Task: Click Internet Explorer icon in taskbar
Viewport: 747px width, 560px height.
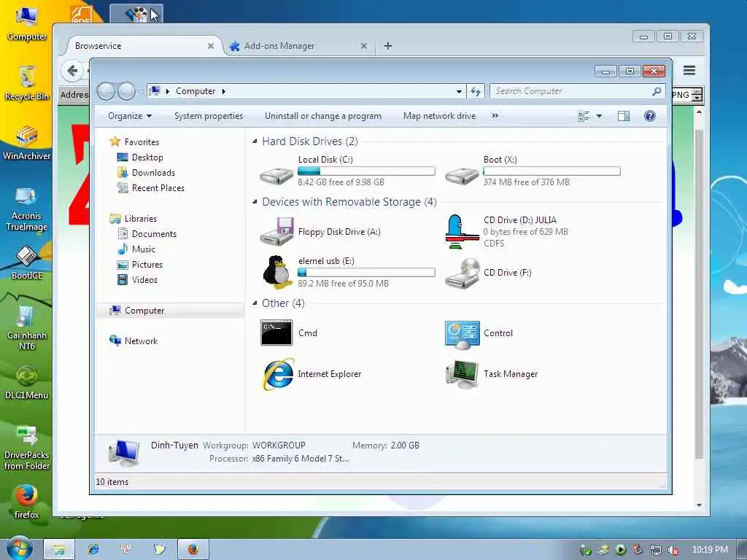Action: [x=93, y=549]
